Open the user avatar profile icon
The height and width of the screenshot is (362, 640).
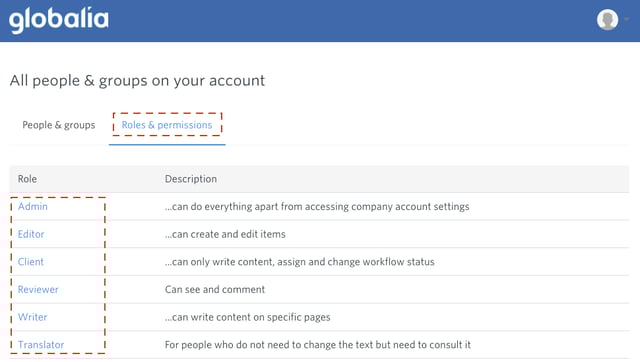pos(607,19)
